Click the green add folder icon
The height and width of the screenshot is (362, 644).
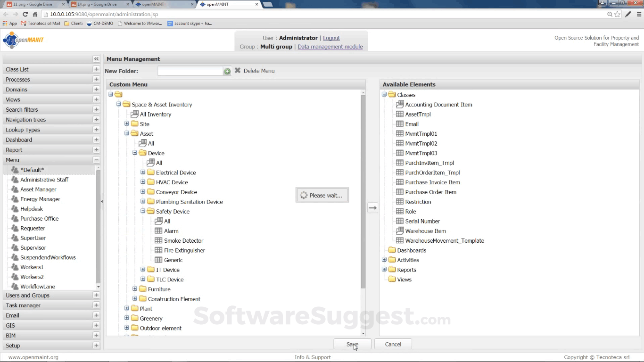tap(227, 71)
